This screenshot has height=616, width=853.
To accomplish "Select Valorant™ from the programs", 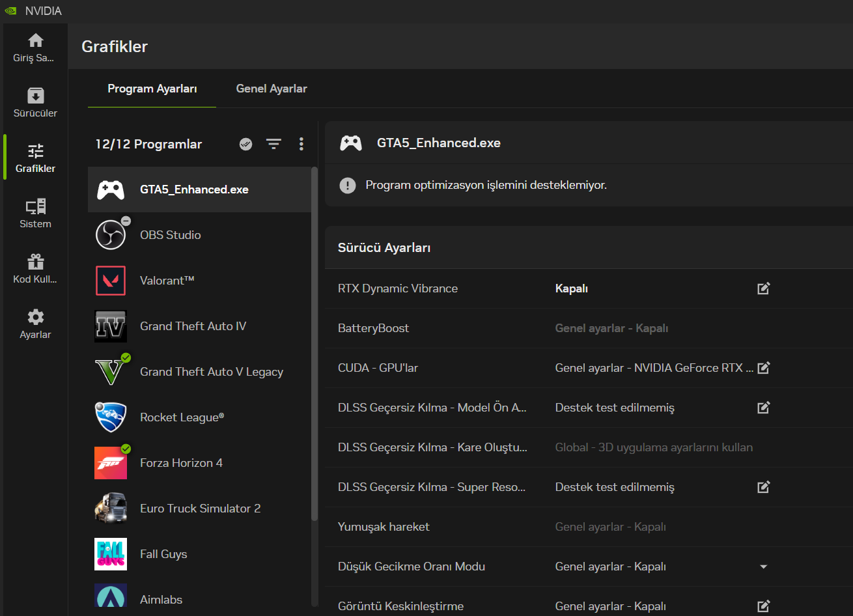I will pyautogui.click(x=199, y=281).
